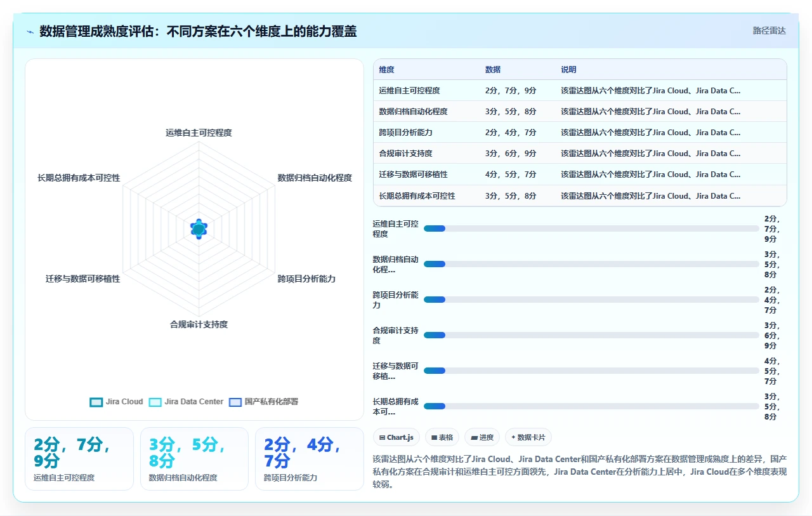Select table row 迁移与数据可移植性
Viewport: 812px width, 516px height.
[x=580, y=175]
